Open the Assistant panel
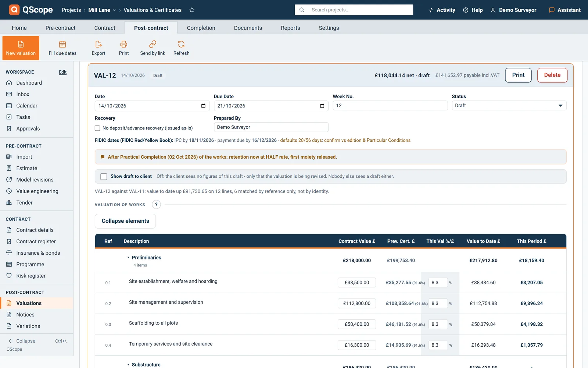This screenshot has width=588, height=368. click(x=565, y=10)
